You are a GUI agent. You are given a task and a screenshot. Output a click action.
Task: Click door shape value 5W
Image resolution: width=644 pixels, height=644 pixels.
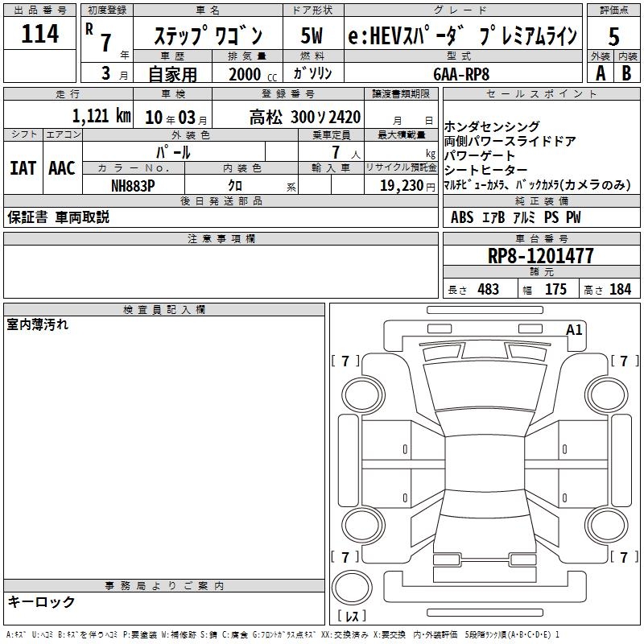pos(312,35)
